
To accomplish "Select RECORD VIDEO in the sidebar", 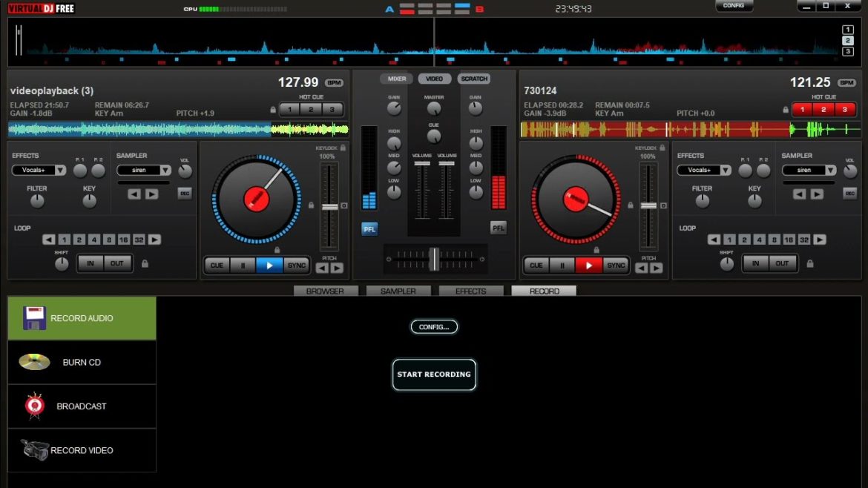I will coord(82,450).
